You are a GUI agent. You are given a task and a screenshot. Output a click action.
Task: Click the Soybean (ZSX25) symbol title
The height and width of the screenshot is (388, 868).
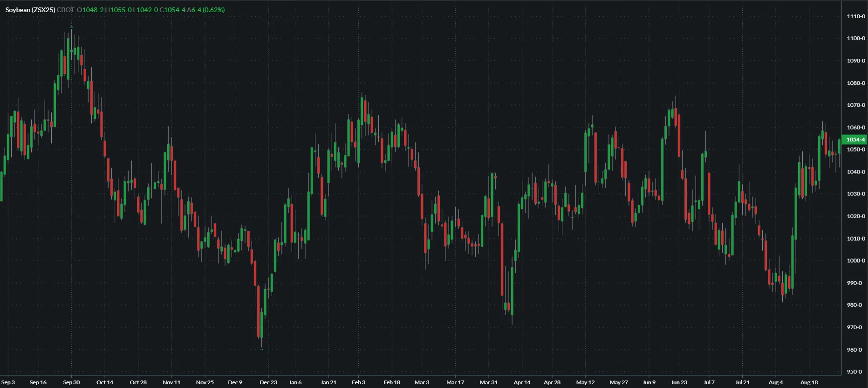tap(30, 10)
